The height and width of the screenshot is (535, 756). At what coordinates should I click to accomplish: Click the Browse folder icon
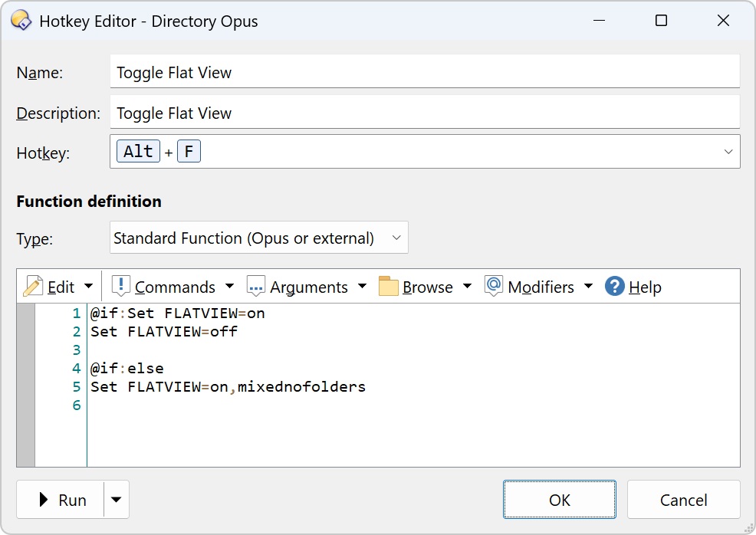coord(388,286)
